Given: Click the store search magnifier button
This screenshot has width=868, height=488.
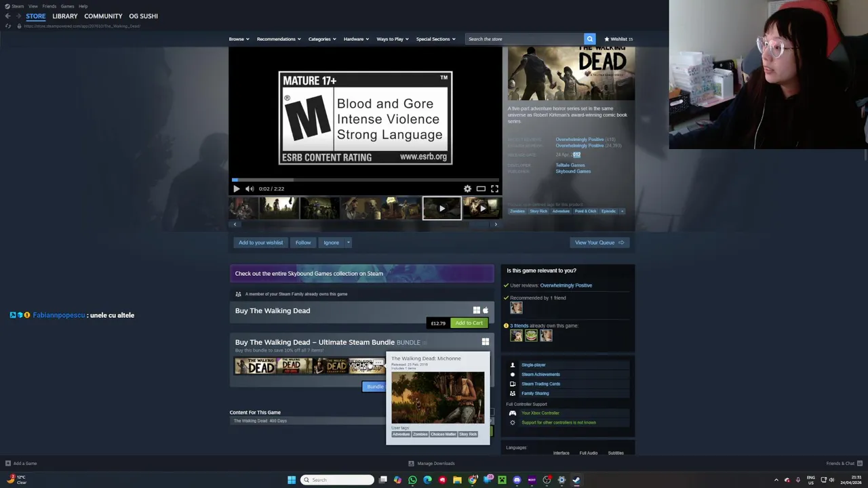Looking at the screenshot, I should [590, 39].
